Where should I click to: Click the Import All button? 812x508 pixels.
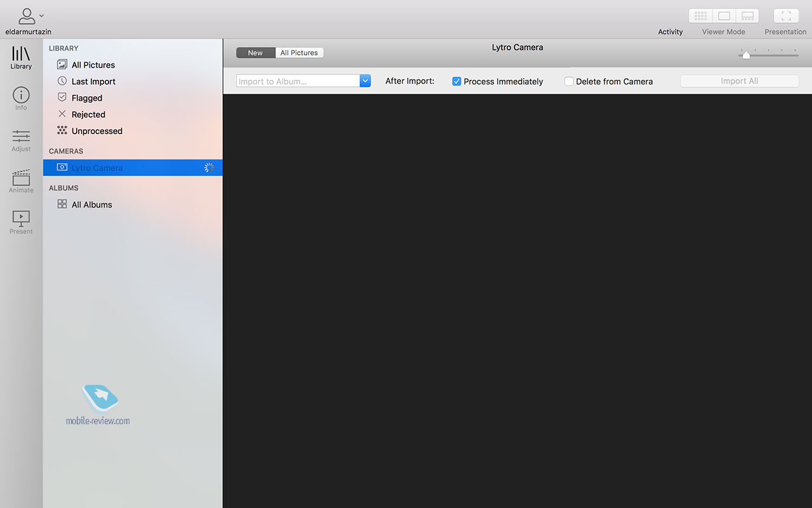(740, 81)
